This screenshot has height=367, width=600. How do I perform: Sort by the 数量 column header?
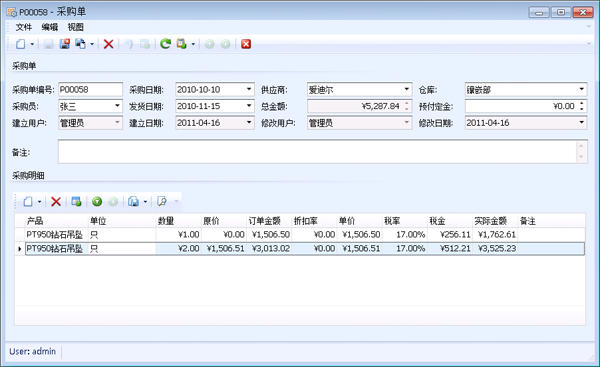pos(178,221)
